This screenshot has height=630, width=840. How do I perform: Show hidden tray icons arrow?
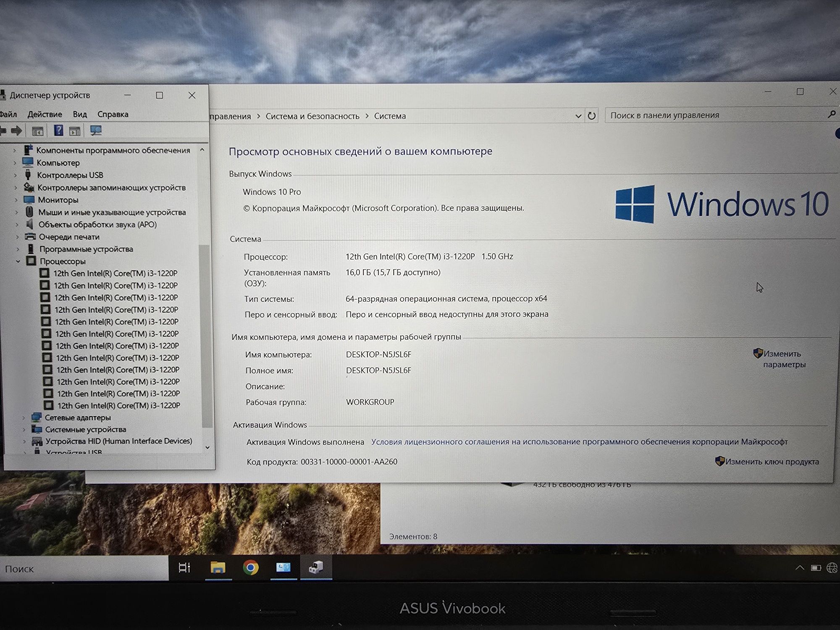(800, 568)
